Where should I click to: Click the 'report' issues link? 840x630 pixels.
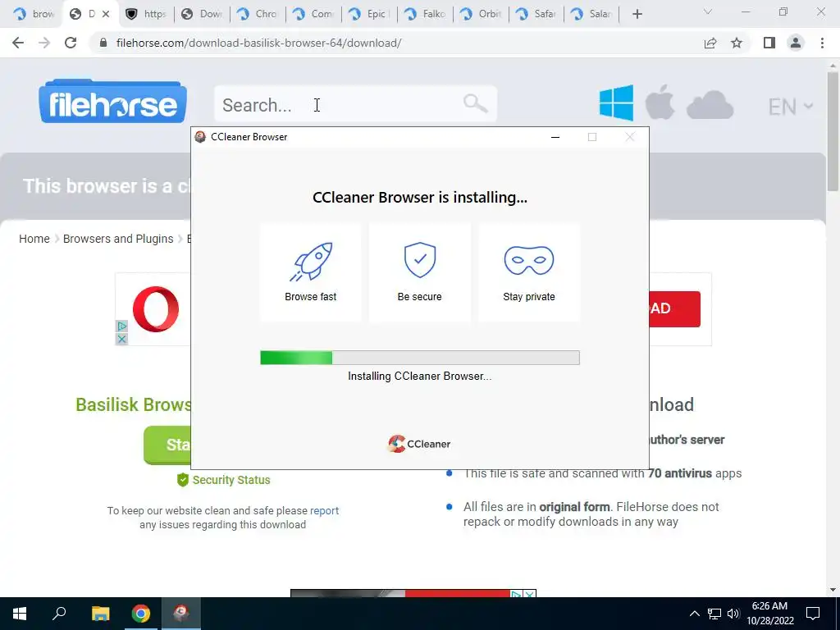[324, 510]
